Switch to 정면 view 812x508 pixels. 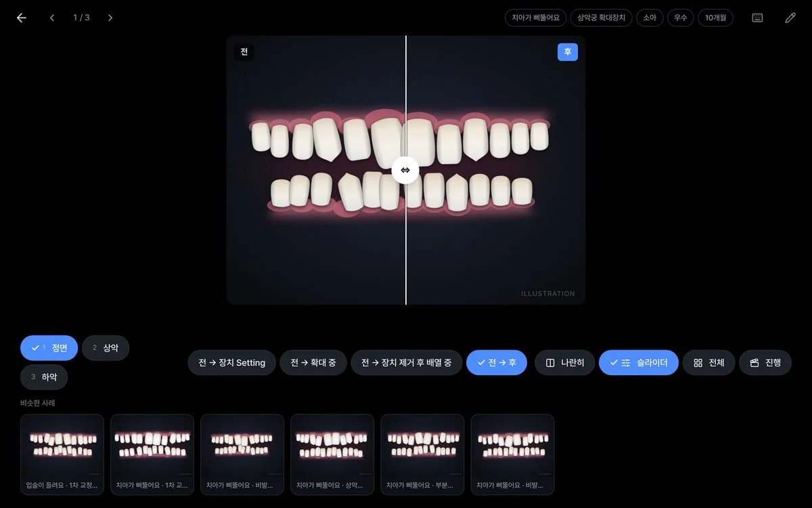(49, 347)
